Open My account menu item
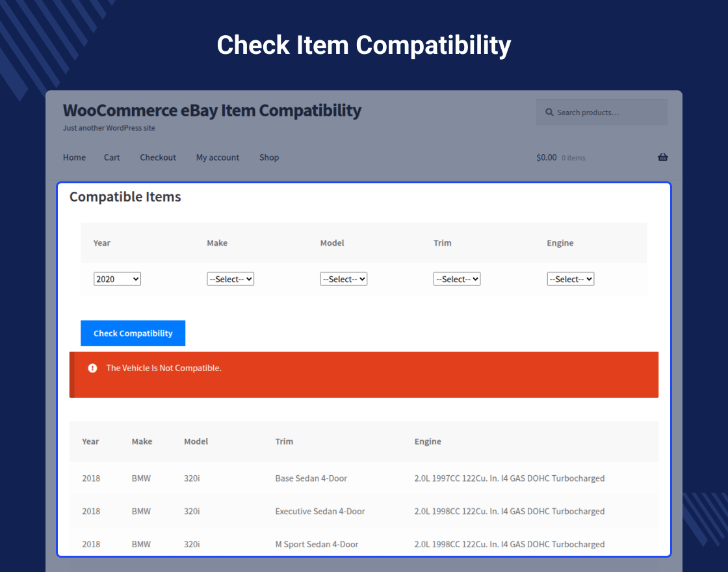Screen dimensions: 728x572 pos(218,157)
